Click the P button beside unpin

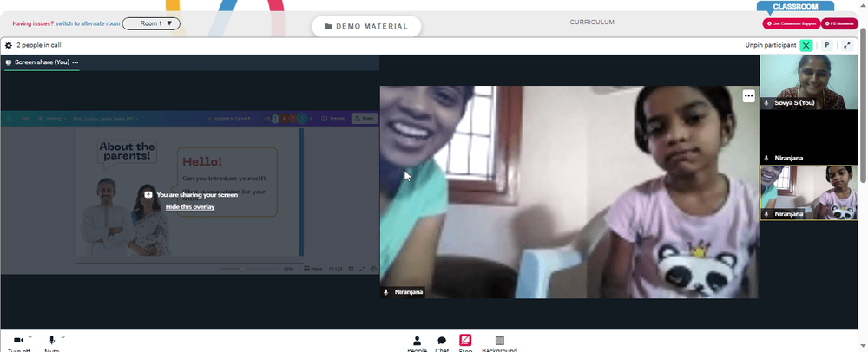pos(827,45)
